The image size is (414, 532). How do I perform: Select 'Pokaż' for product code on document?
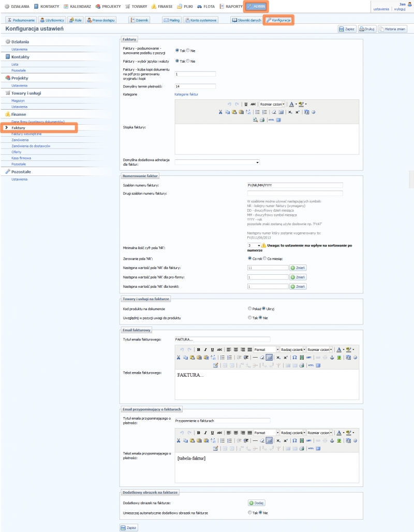[250, 308]
